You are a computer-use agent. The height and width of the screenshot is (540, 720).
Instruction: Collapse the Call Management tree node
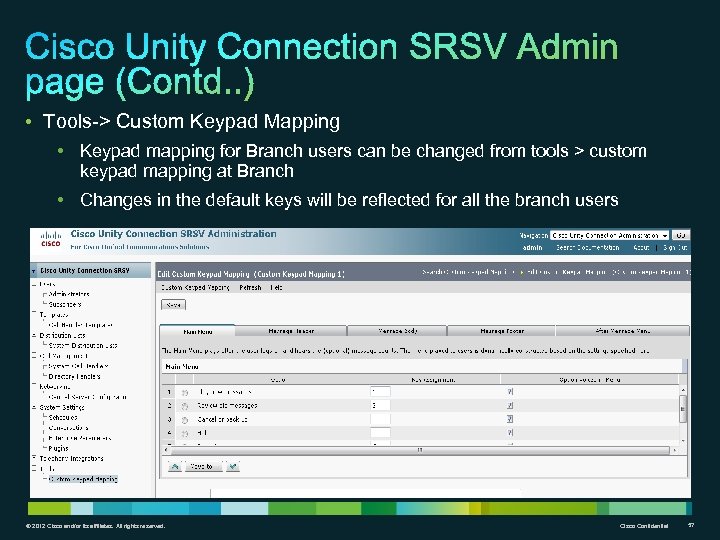34,356
